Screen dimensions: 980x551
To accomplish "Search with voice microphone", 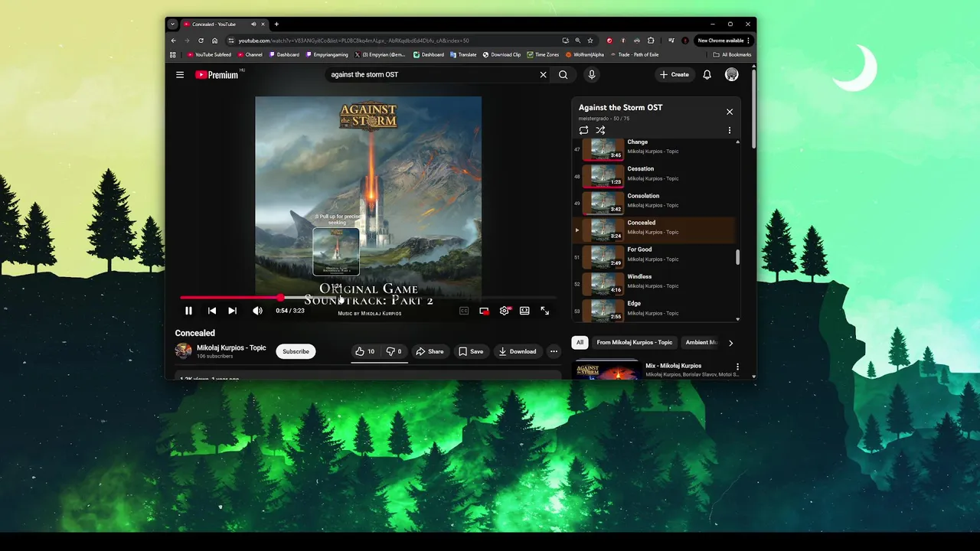I will 591,74.
